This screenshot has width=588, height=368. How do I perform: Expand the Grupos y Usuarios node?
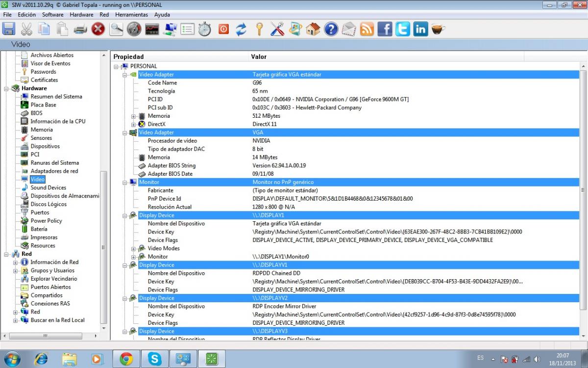(15, 270)
